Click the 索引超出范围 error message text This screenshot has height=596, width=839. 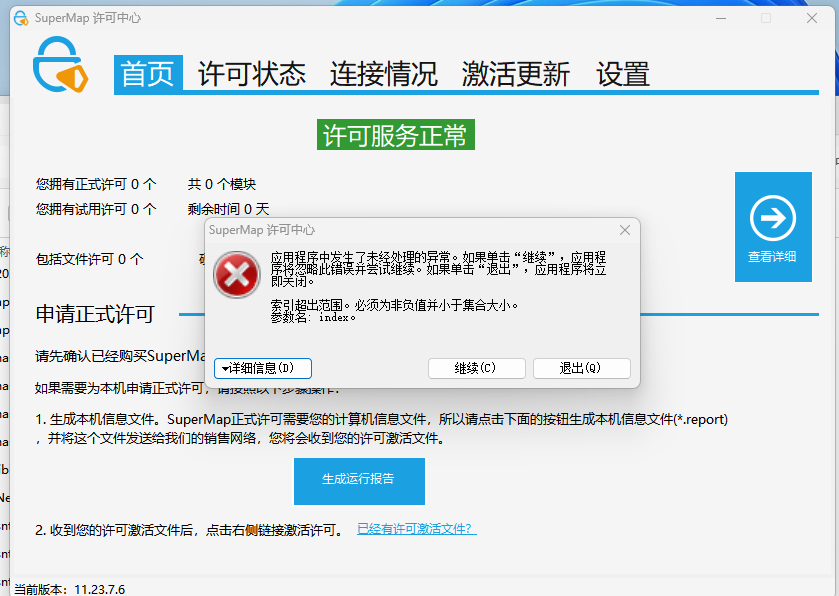394,305
